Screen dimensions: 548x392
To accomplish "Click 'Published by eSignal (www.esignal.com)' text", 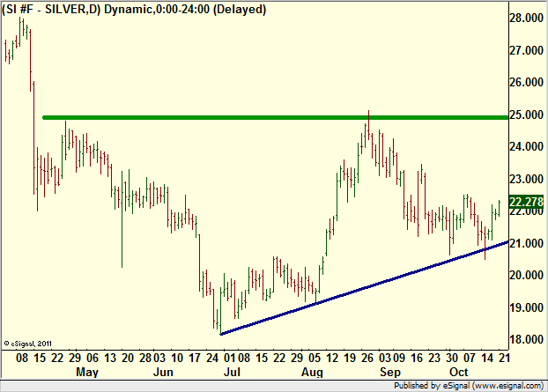I will (469, 386).
